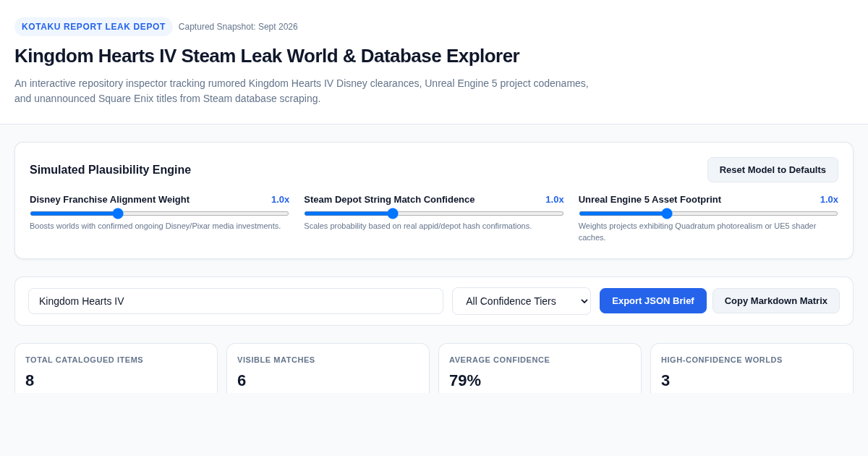Click the Captured Snapshot: Sept 2026 text
Screen dimensions: 868x456
coord(238,27)
